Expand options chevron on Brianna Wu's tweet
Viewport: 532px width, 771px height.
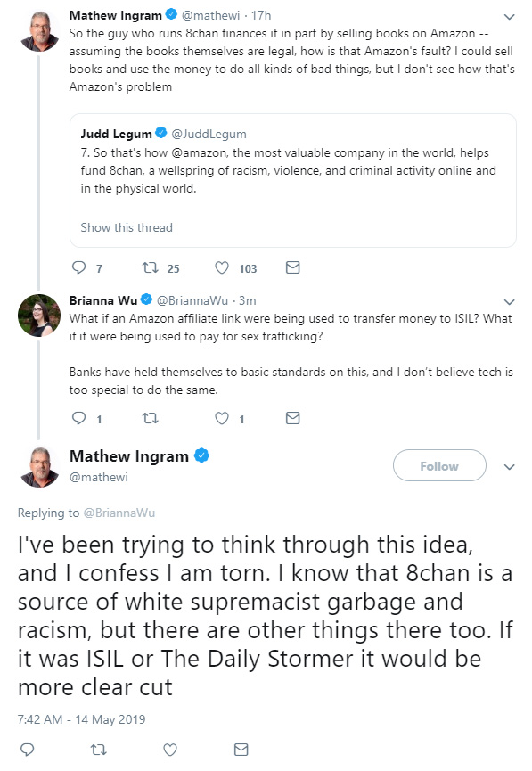510,301
